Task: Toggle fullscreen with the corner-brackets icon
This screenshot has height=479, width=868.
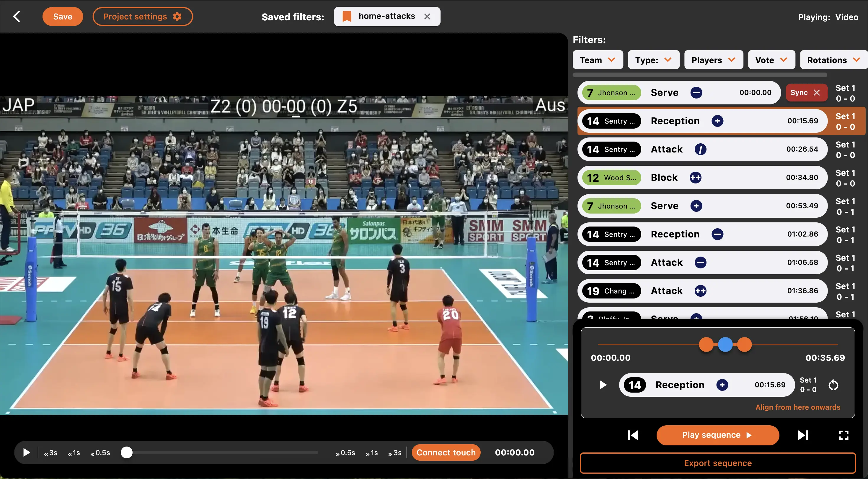Action: coord(843,435)
